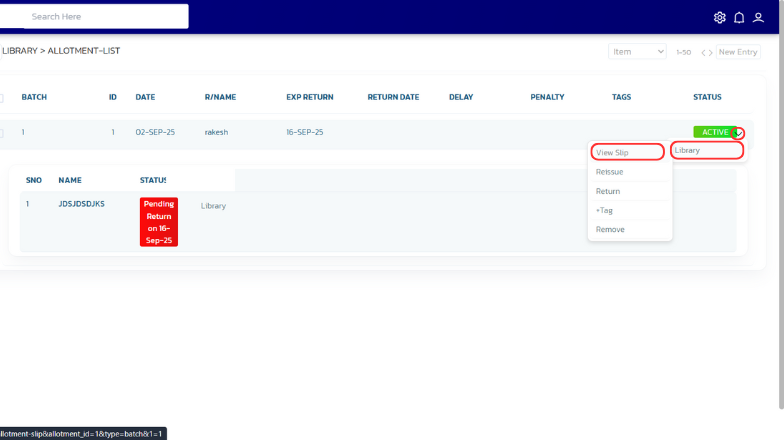The height and width of the screenshot is (440, 784).
Task: Select Reissue in the action menu
Action: pos(609,172)
